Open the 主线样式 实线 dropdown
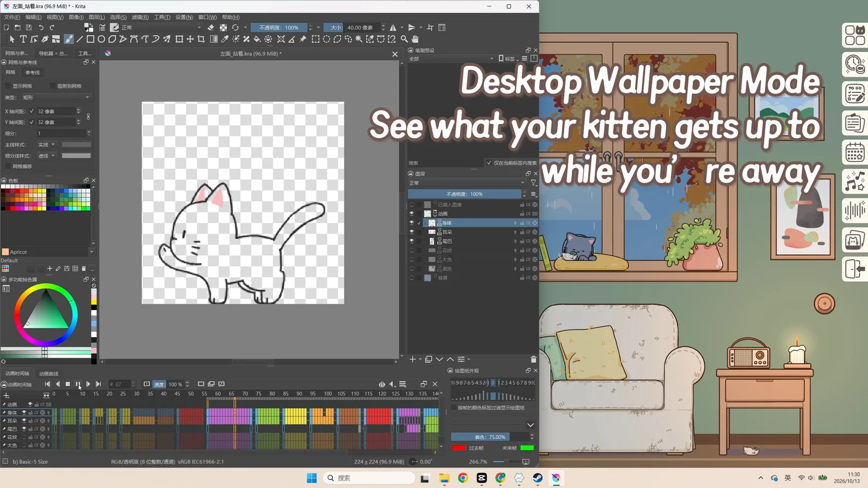Image resolution: width=868 pixels, height=488 pixels. pos(47,145)
